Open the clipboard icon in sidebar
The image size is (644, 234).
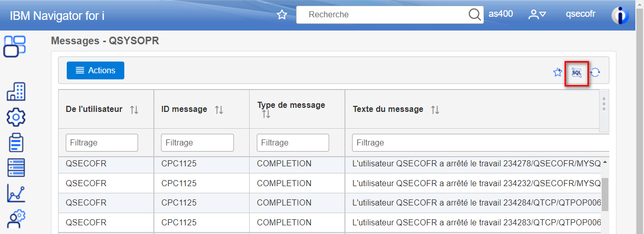tap(16, 143)
